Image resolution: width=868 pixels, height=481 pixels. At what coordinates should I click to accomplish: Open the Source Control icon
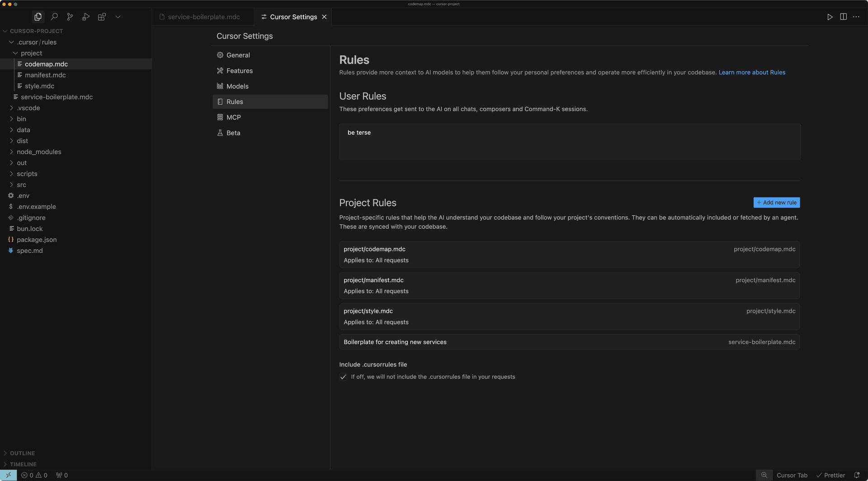click(x=70, y=17)
